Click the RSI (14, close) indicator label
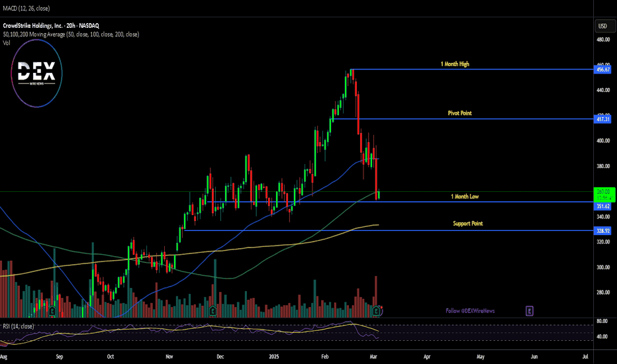The width and height of the screenshot is (617, 364). coord(19,326)
